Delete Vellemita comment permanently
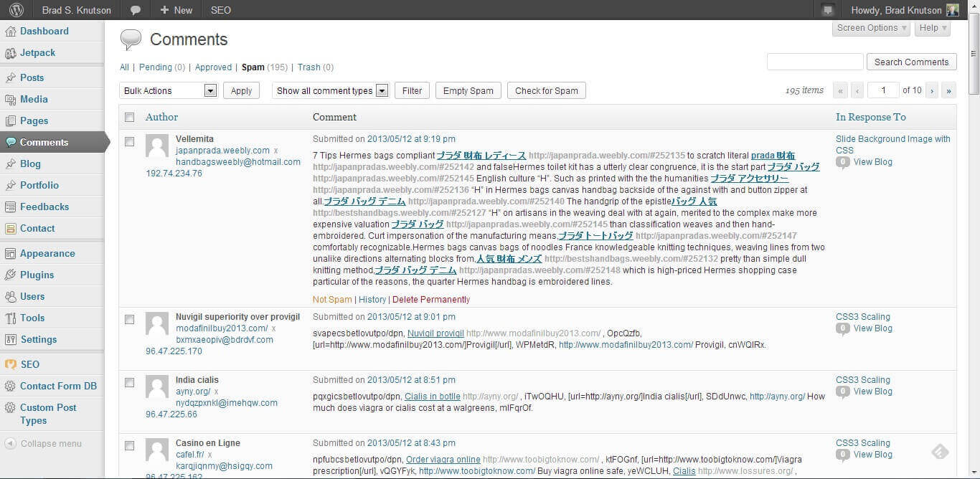The width and height of the screenshot is (980, 479). click(431, 300)
